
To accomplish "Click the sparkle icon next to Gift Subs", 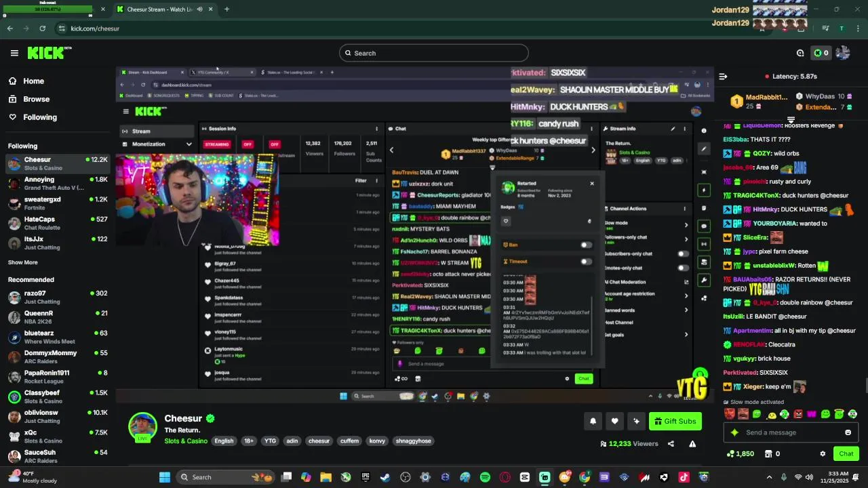I will click(636, 421).
